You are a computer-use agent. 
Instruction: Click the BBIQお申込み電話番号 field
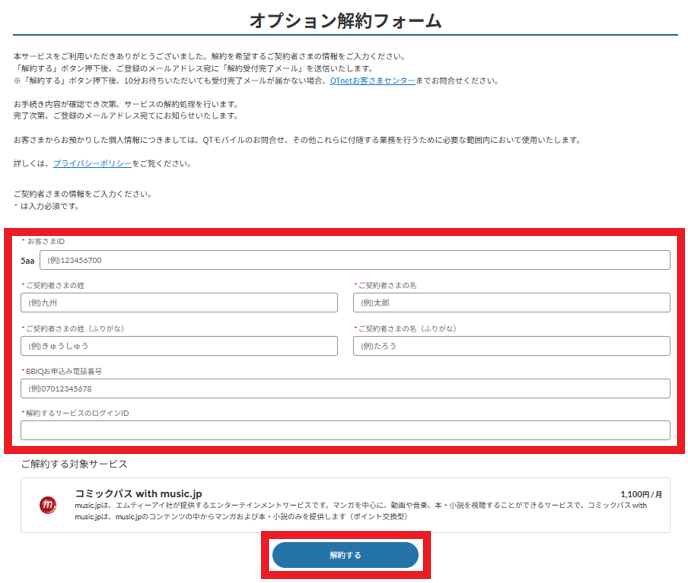[x=345, y=389]
